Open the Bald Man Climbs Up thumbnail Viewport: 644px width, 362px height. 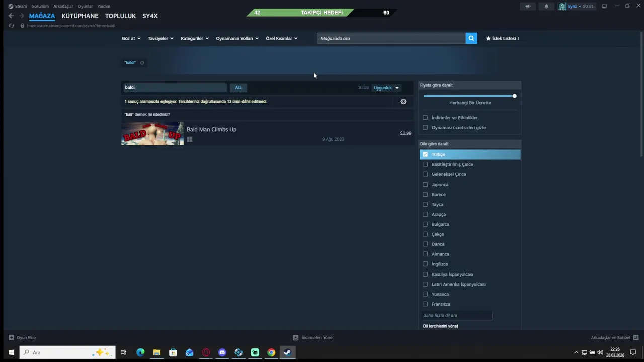(152, 134)
